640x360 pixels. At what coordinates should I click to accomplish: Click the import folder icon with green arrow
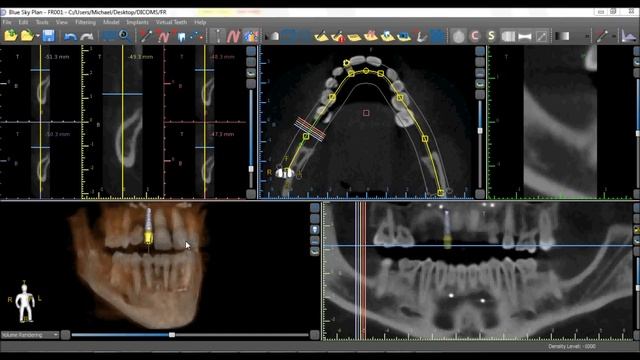pyautogui.click(x=10, y=36)
